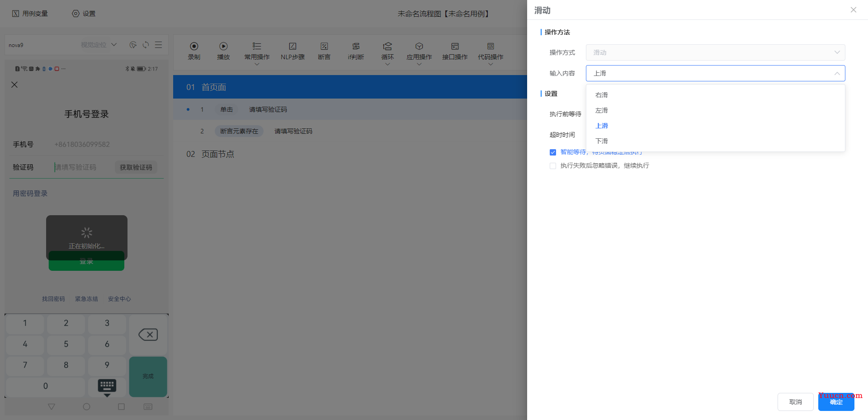This screenshot has height=420, width=868.
Task: Select 下滑 from the dropdown list
Action: click(x=716, y=141)
